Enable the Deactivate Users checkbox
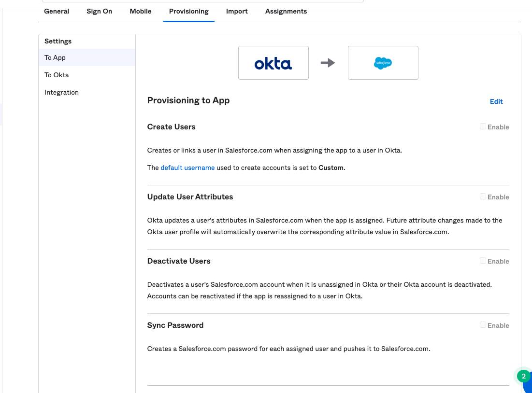 pyautogui.click(x=483, y=261)
